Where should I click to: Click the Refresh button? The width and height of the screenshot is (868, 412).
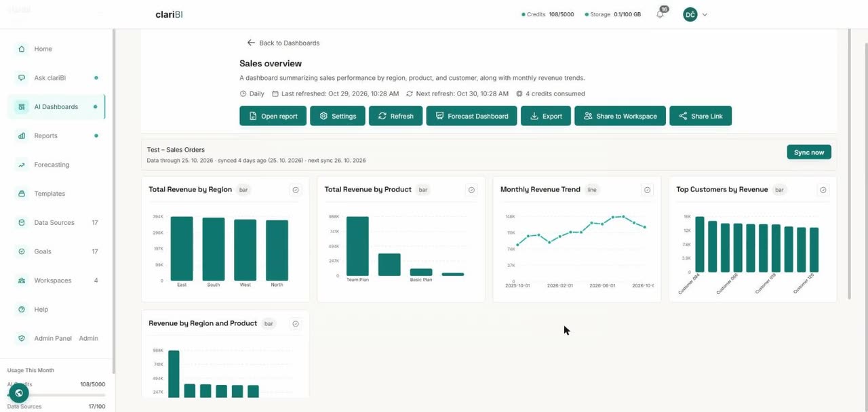coord(396,116)
